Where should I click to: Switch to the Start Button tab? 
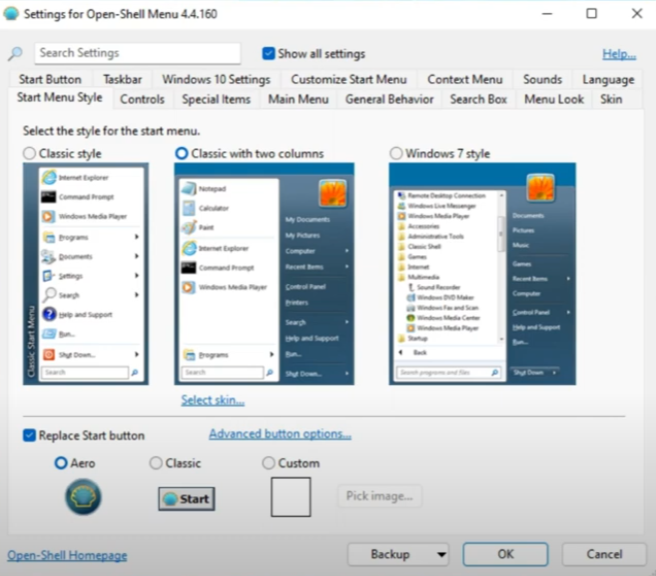tap(50, 79)
